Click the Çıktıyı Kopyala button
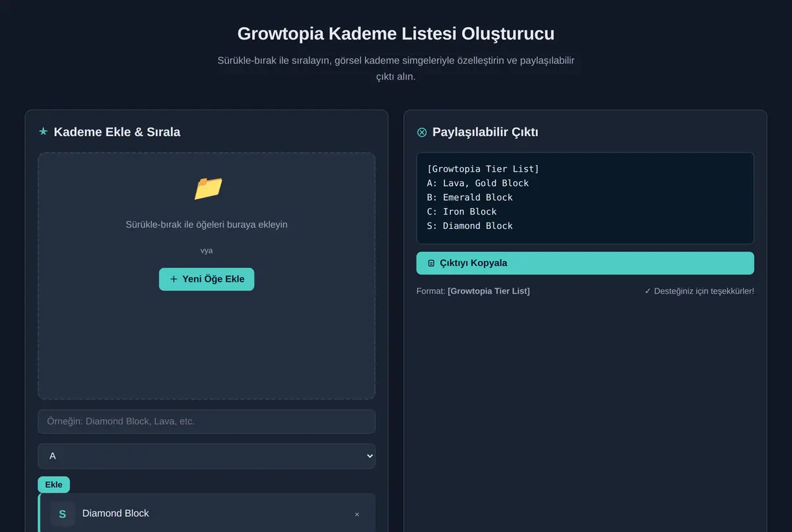The image size is (792, 532). tap(585, 263)
